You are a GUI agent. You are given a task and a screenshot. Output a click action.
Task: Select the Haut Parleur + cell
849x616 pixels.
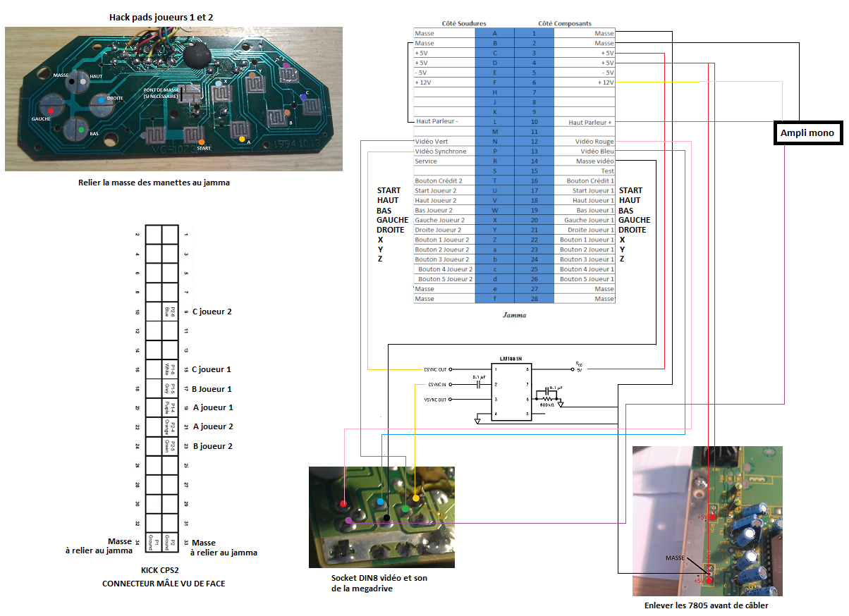pyautogui.click(x=585, y=122)
